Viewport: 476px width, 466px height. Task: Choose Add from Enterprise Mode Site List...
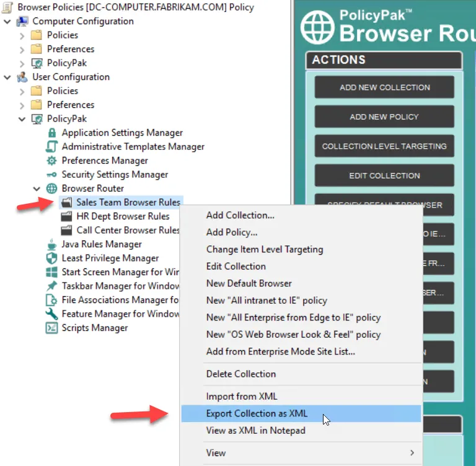pos(301,351)
